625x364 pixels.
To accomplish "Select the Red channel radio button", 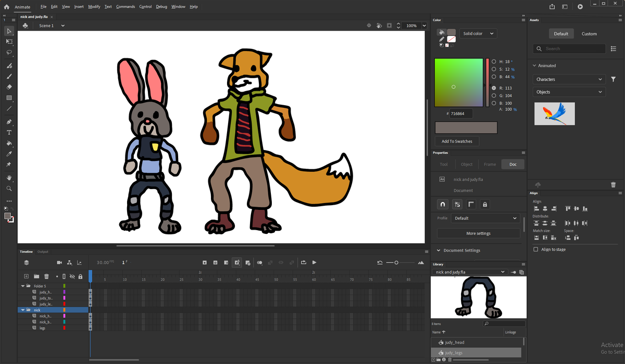I will [x=494, y=88].
